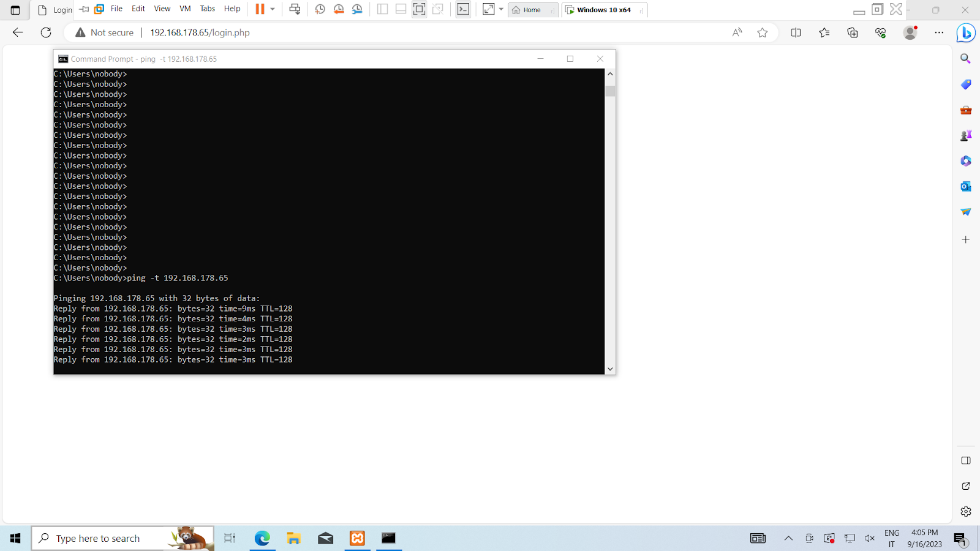
Task: Click the Send Ctrl+Alt+Del icon
Action: click(295, 9)
